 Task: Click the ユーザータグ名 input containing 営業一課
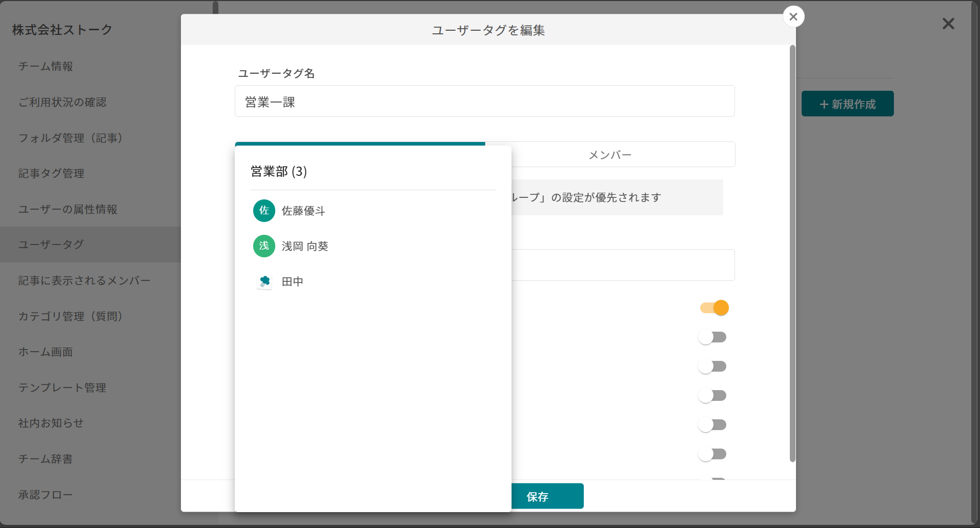(484, 101)
